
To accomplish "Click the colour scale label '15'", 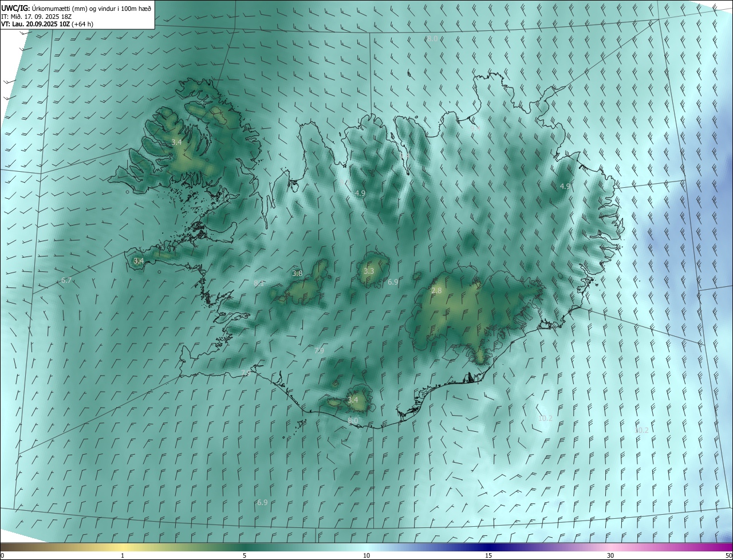I will click(x=488, y=555).
